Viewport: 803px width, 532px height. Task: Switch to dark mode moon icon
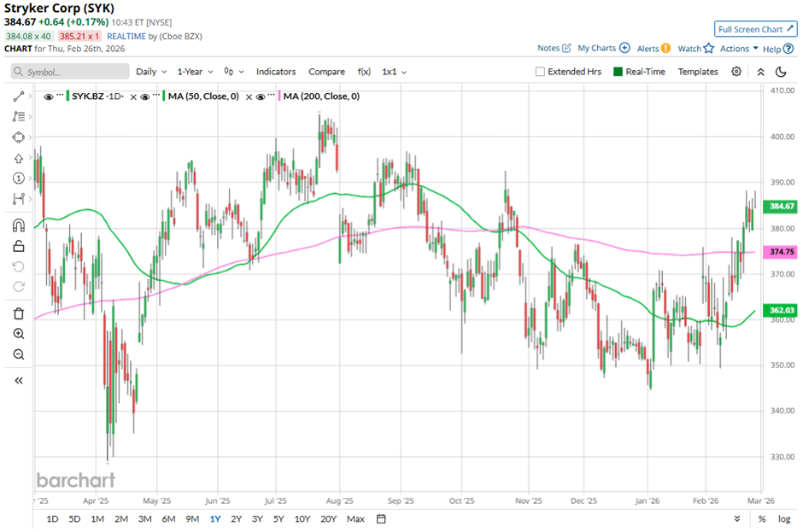point(781,72)
